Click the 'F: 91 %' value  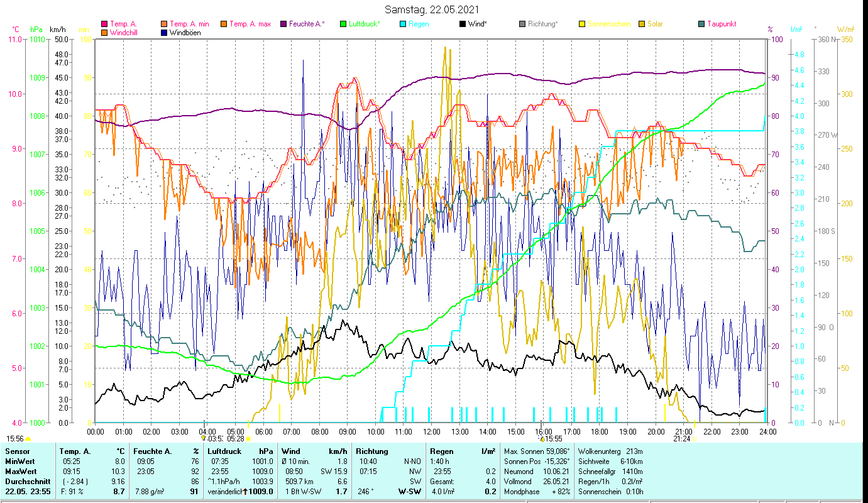point(72,492)
